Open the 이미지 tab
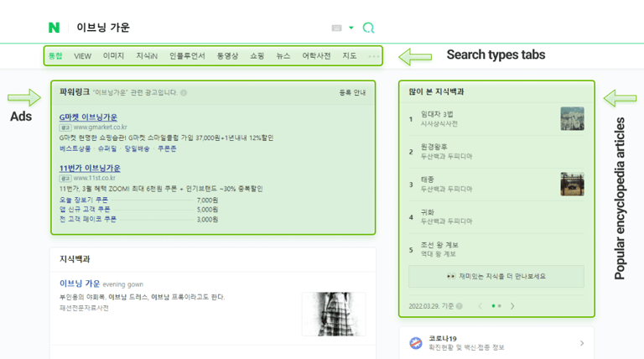This screenshot has height=359, width=644. 113,56
